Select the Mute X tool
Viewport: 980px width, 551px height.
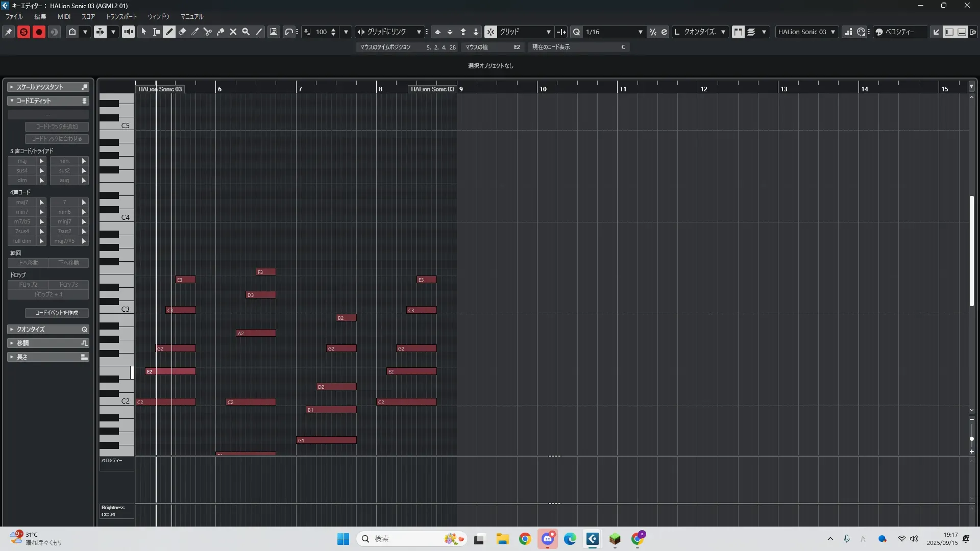coord(233,32)
